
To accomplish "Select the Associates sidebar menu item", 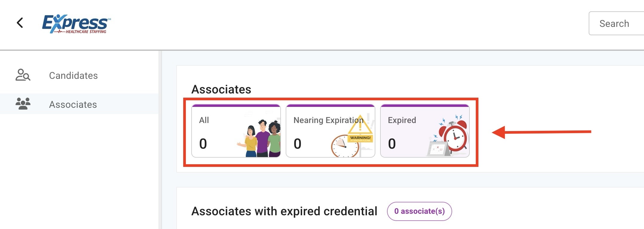I will click(x=73, y=104).
